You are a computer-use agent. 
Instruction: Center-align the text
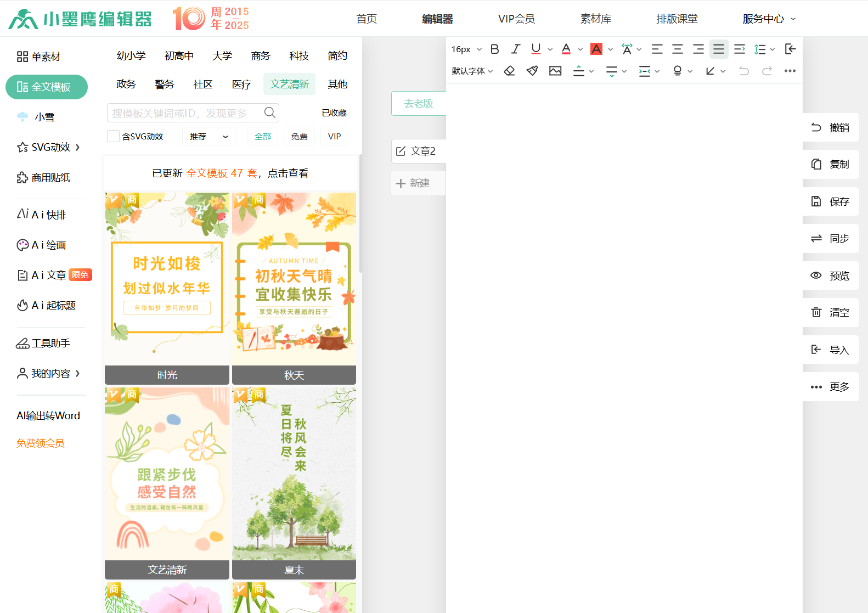click(678, 49)
